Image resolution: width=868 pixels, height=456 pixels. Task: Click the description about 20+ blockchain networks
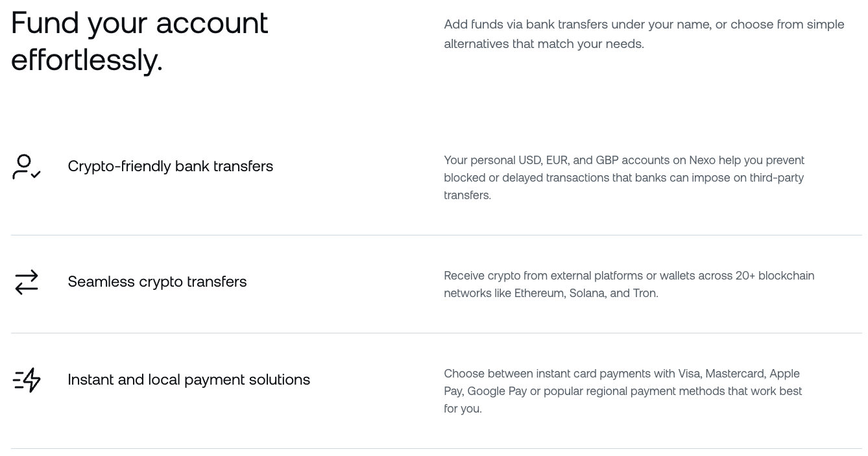click(629, 284)
